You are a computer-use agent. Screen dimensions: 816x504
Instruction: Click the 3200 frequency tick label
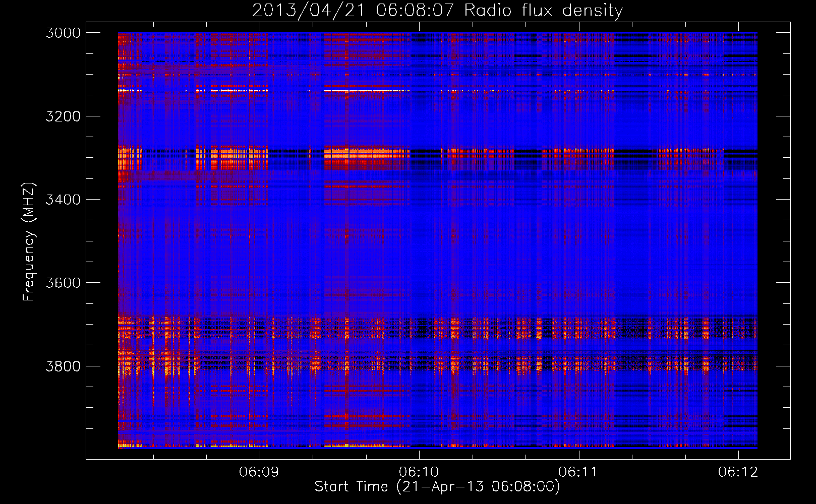[x=63, y=116]
